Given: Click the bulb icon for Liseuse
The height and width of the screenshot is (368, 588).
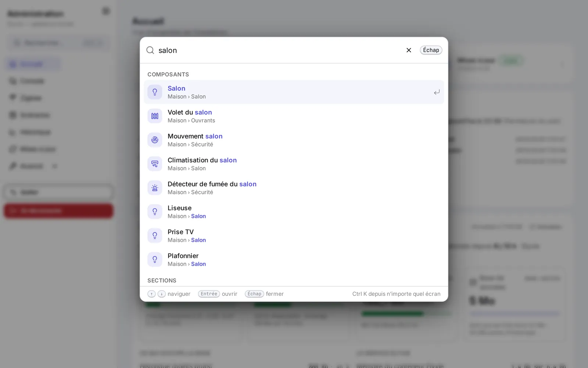Looking at the screenshot, I should (x=155, y=212).
